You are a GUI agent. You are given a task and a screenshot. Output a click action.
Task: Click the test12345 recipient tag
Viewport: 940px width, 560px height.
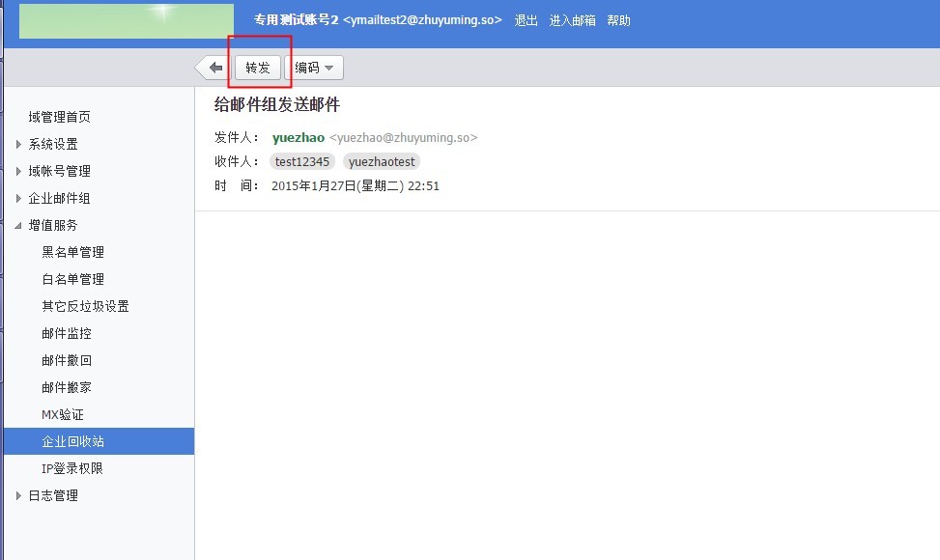click(302, 162)
